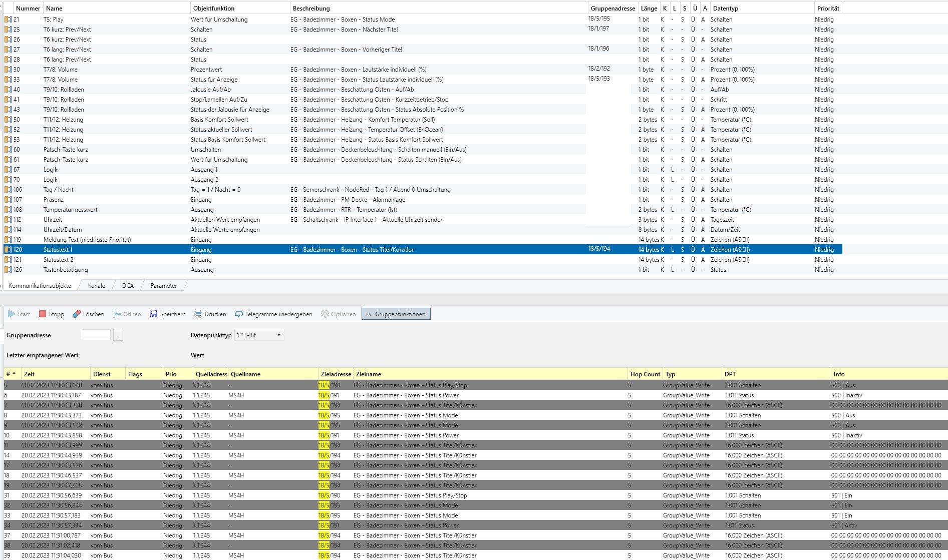This screenshot has width=948, height=560.
Task: Click object icon of row 106 Tag / Nacht
Action: click(x=8, y=190)
